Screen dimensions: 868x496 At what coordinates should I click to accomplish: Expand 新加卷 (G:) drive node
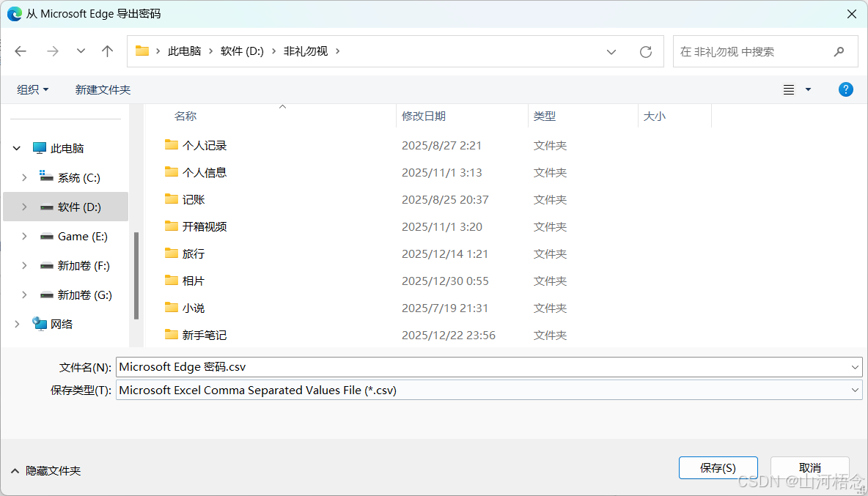point(24,295)
